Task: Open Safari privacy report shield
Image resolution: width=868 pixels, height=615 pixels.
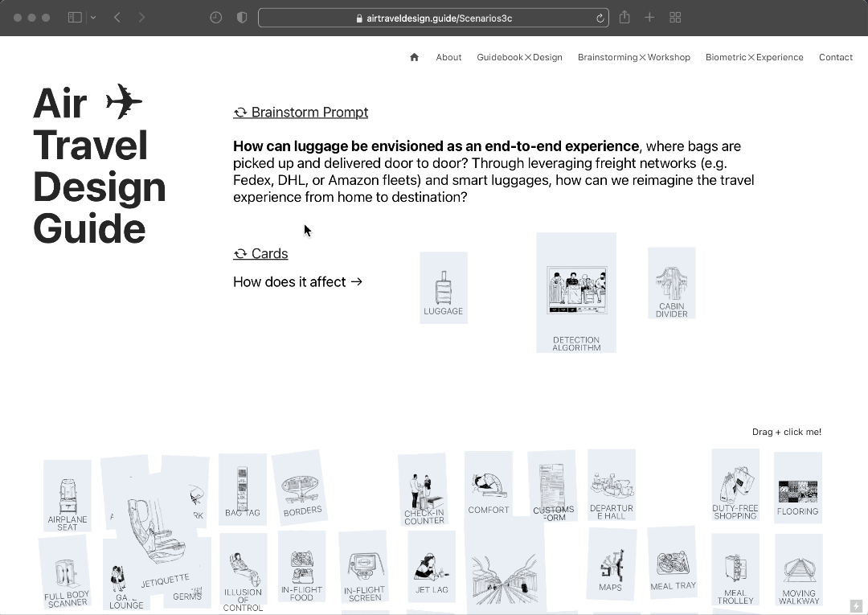Action: pyautogui.click(x=242, y=18)
